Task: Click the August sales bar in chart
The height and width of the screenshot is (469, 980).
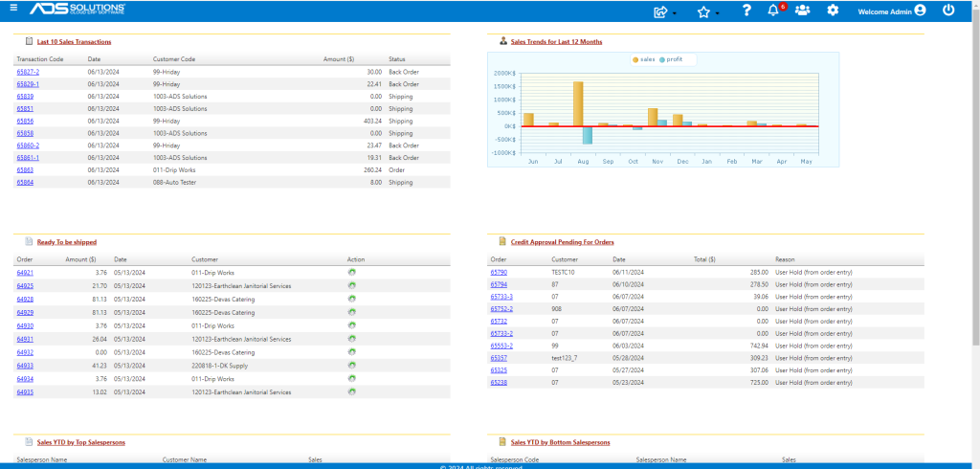Action: point(578,103)
